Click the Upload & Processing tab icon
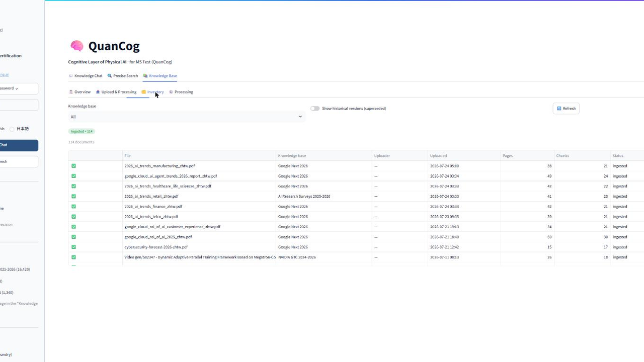 (98, 92)
